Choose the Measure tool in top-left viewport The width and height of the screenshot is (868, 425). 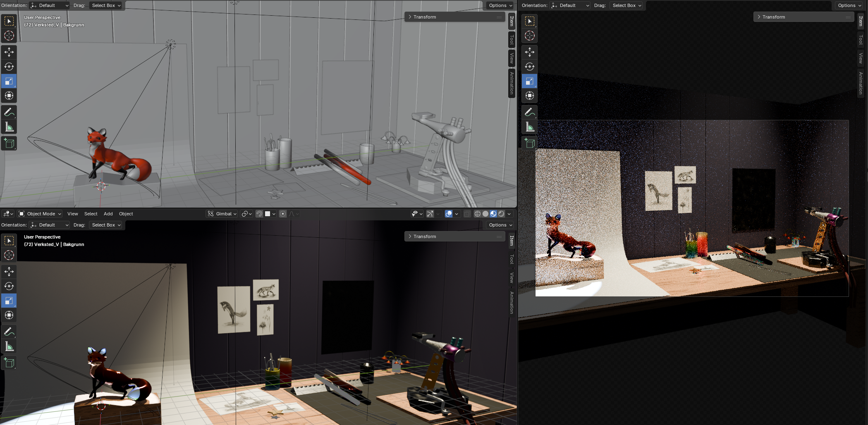tap(9, 127)
